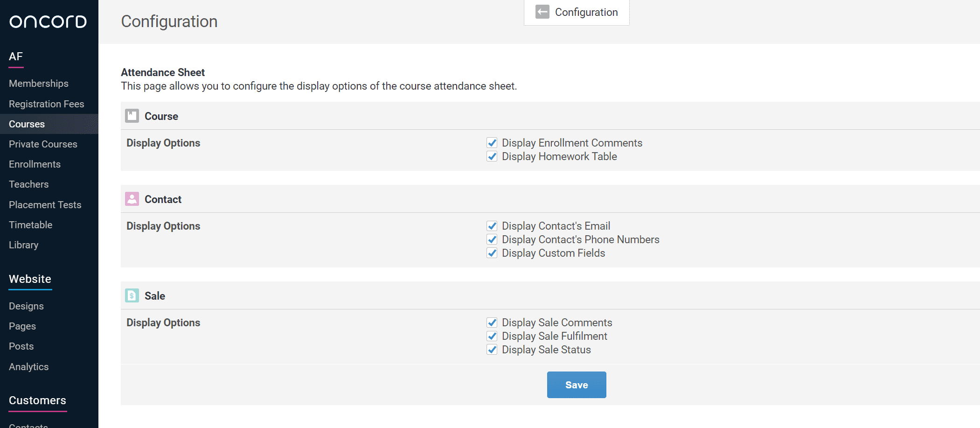Select Enrollments from sidebar menu
Screen dimensions: 980x428
coord(35,164)
